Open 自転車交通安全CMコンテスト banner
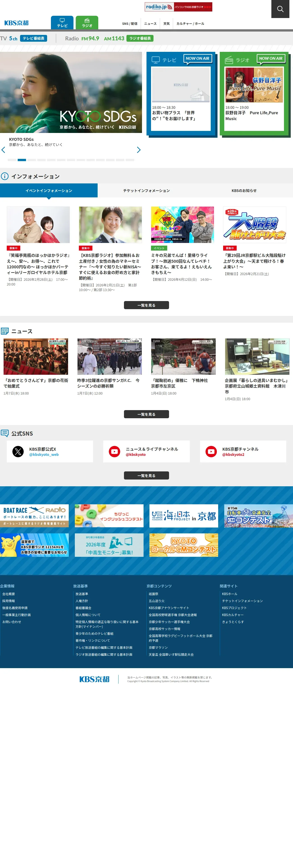Screen dimensions: 293x868 click(x=259, y=516)
